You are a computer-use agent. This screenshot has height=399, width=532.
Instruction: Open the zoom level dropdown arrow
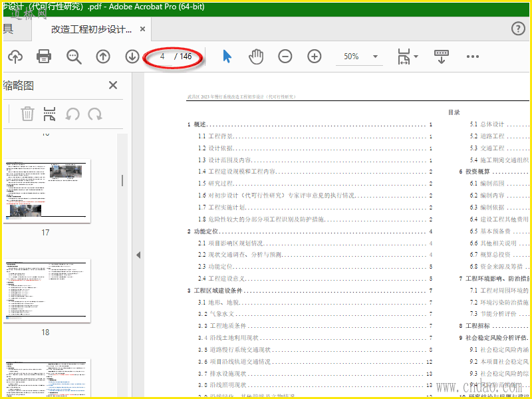click(x=375, y=57)
